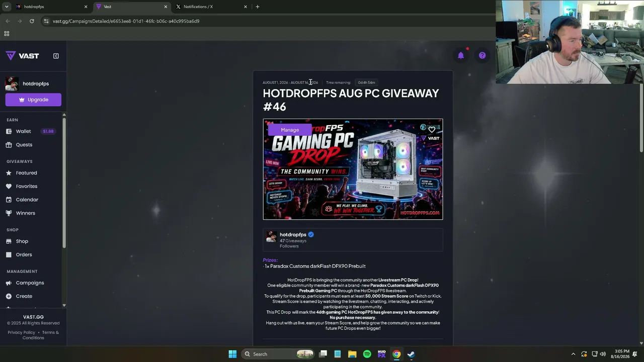The height and width of the screenshot is (362, 644).
Task: Go to the Shop page
Action: [x=22, y=241]
